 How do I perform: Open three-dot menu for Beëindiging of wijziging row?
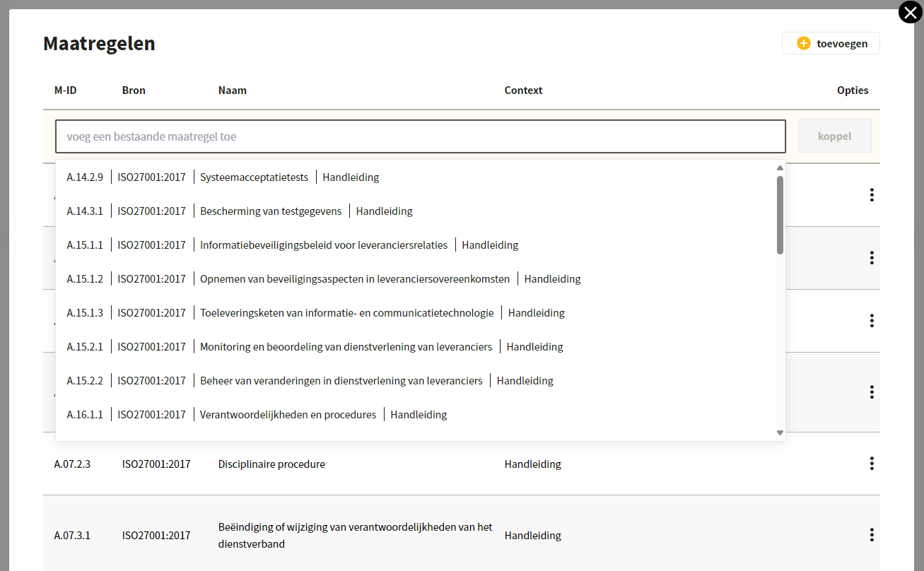872,535
